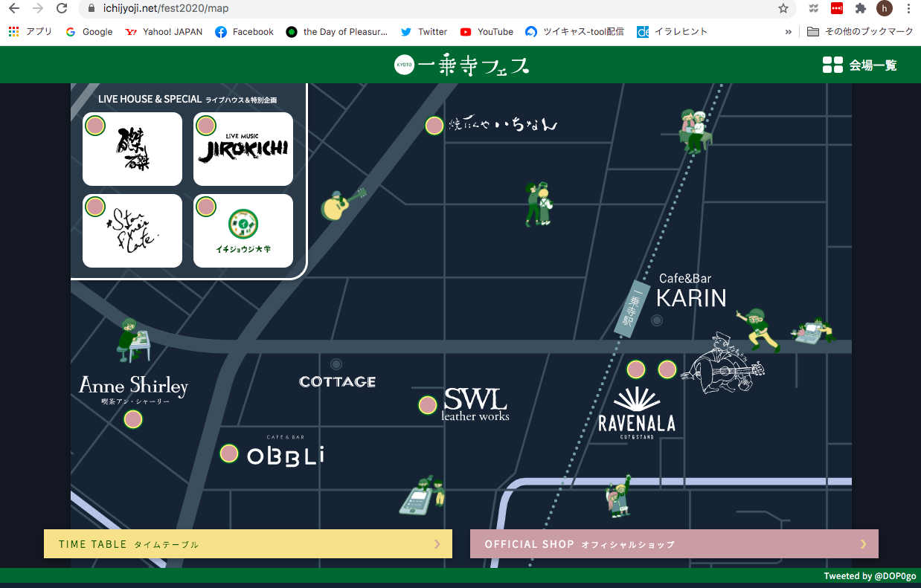
Task: Click the couple sitting on bench illustration
Action: [x=696, y=132]
